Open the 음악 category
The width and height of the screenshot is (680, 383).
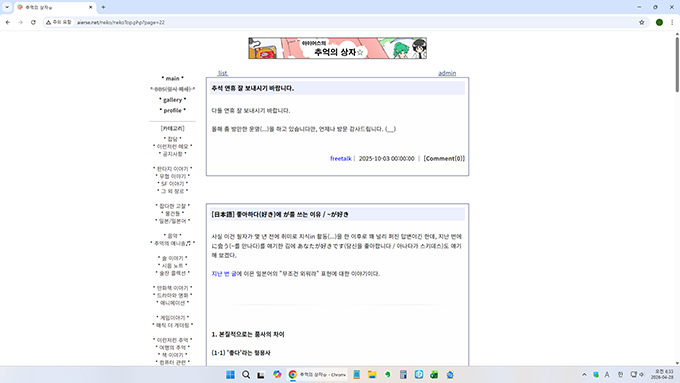(173, 236)
